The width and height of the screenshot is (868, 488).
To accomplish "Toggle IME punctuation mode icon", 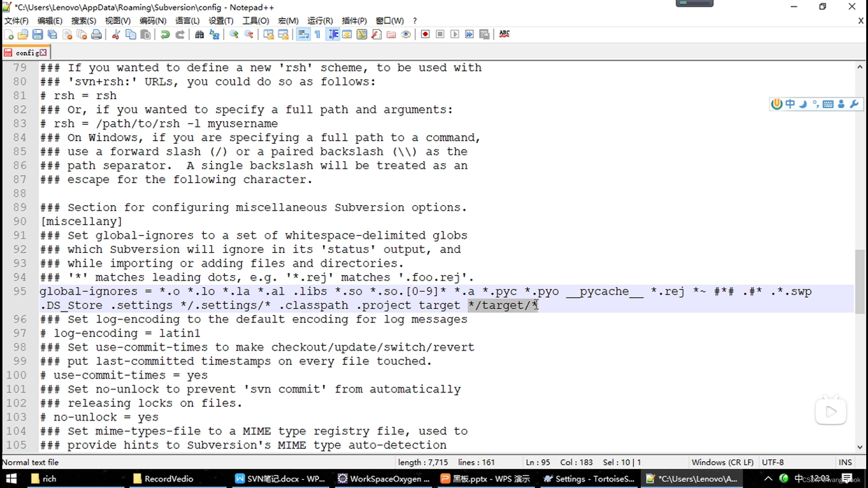I will [816, 104].
